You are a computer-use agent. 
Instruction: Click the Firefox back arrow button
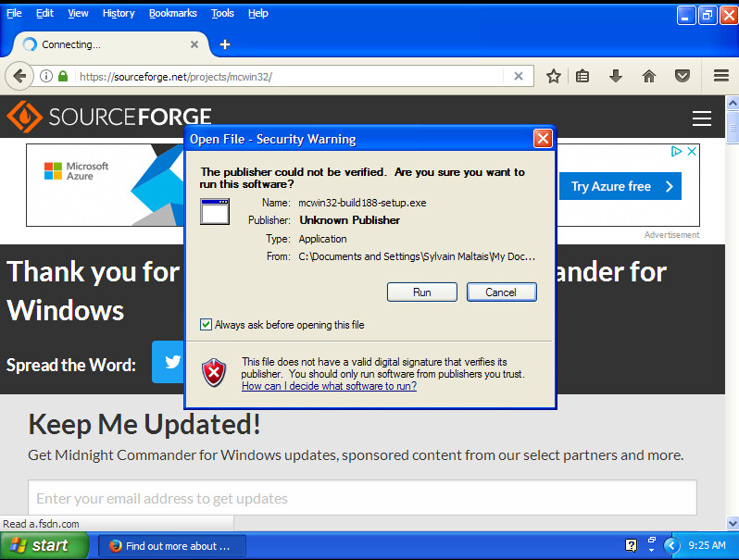[x=19, y=76]
